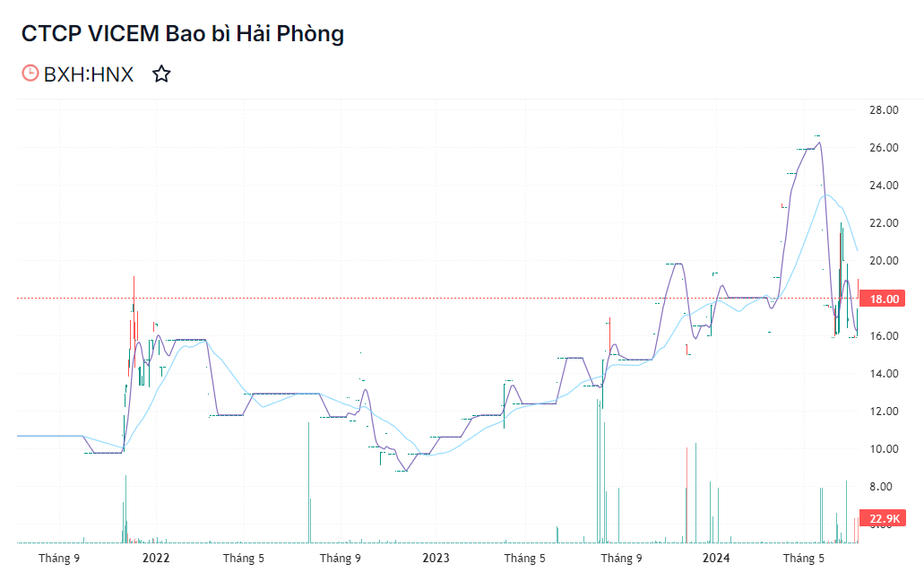
Task: Click the star favorite icon beside BXH:HNX
Action: coord(161,74)
